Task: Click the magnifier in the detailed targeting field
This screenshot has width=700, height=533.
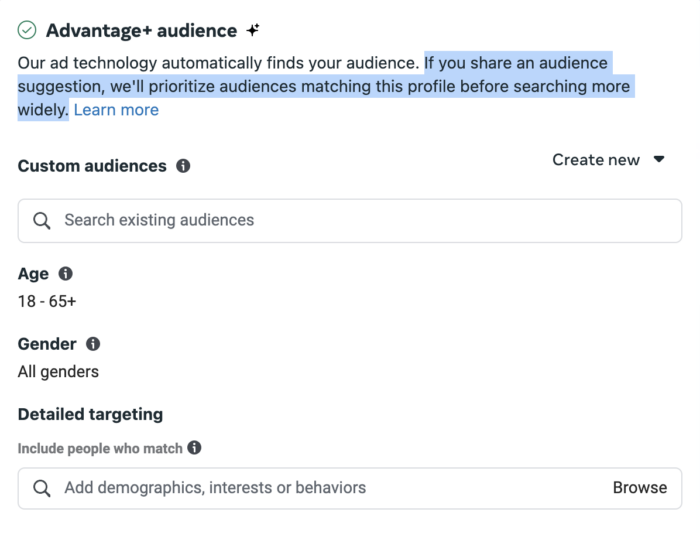Action: point(42,488)
